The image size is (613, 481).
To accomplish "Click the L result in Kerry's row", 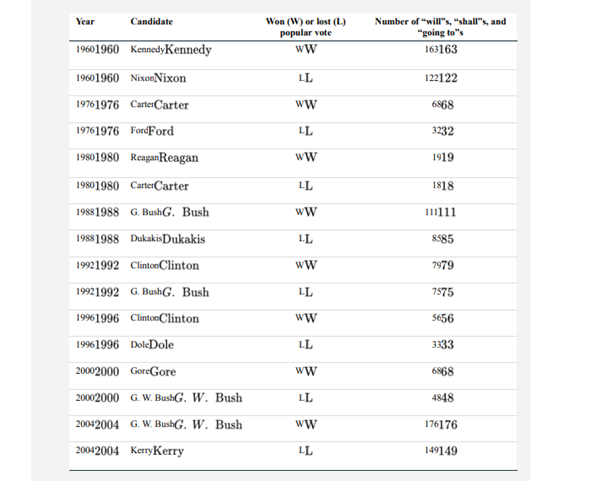I will tap(306, 451).
